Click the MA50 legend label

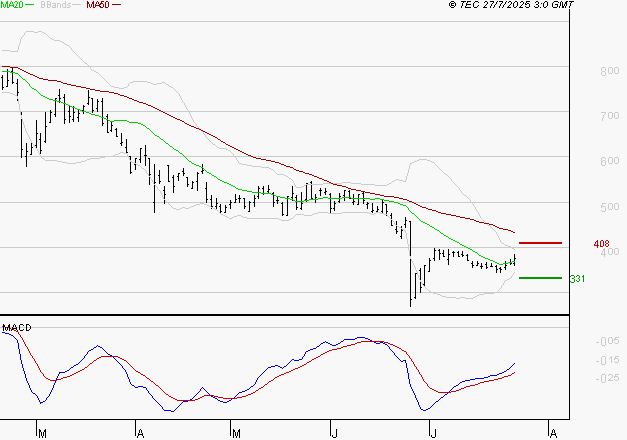coord(98,6)
